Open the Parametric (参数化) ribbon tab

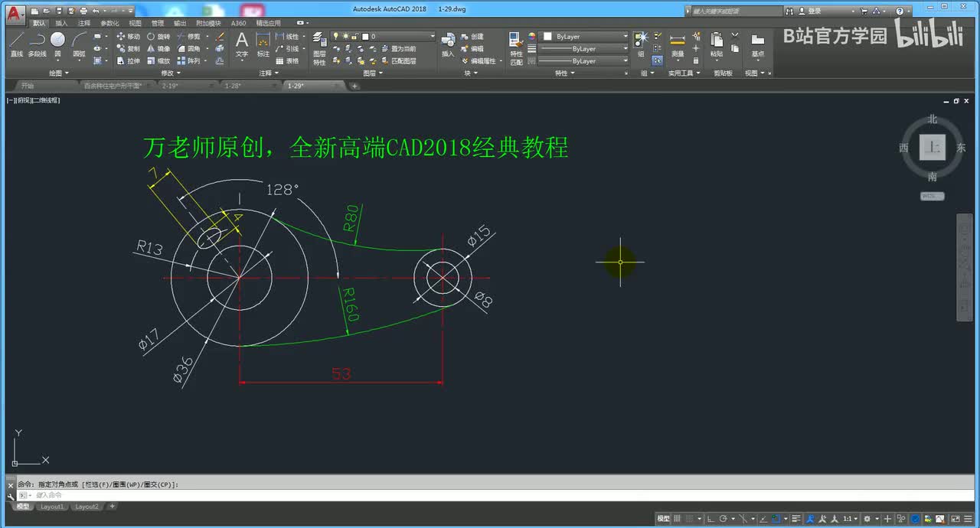point(109,23)
